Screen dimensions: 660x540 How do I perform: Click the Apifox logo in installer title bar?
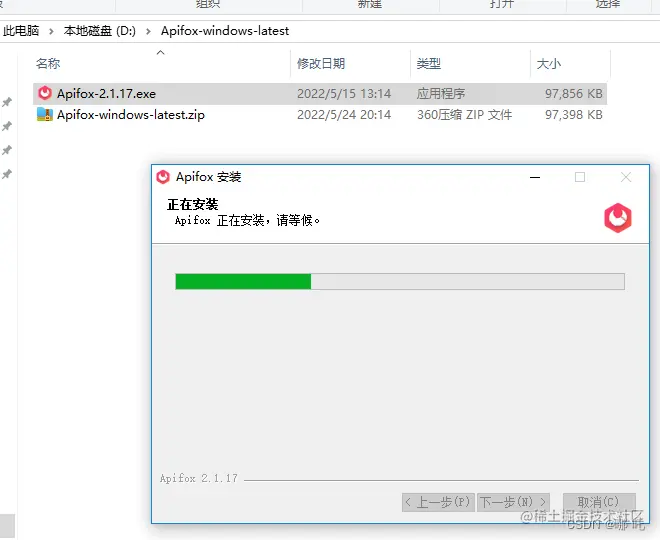point(163,177)
